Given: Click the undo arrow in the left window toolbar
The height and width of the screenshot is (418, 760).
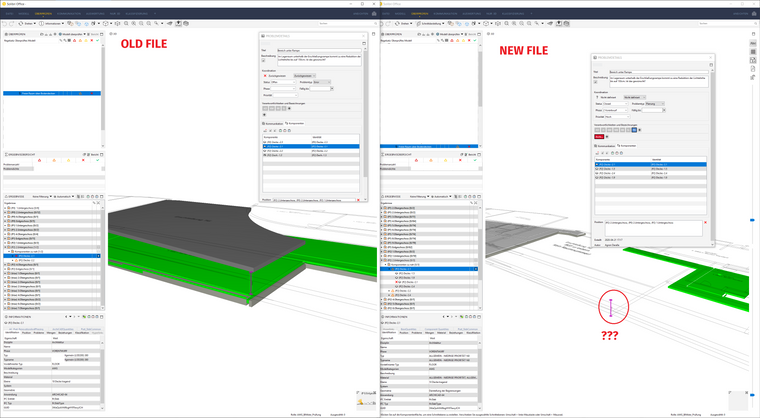Looking at the screenshot, I should (4, 23).
